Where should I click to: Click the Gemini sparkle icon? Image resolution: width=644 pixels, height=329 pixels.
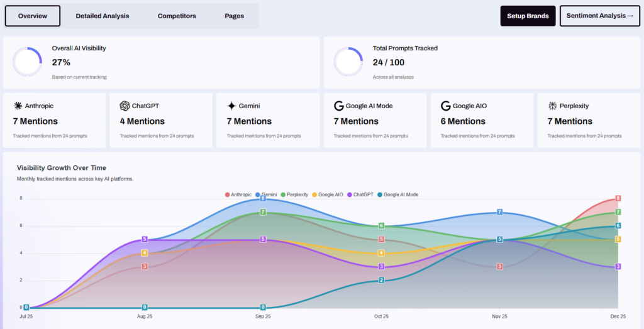click(x=231, y=106)
